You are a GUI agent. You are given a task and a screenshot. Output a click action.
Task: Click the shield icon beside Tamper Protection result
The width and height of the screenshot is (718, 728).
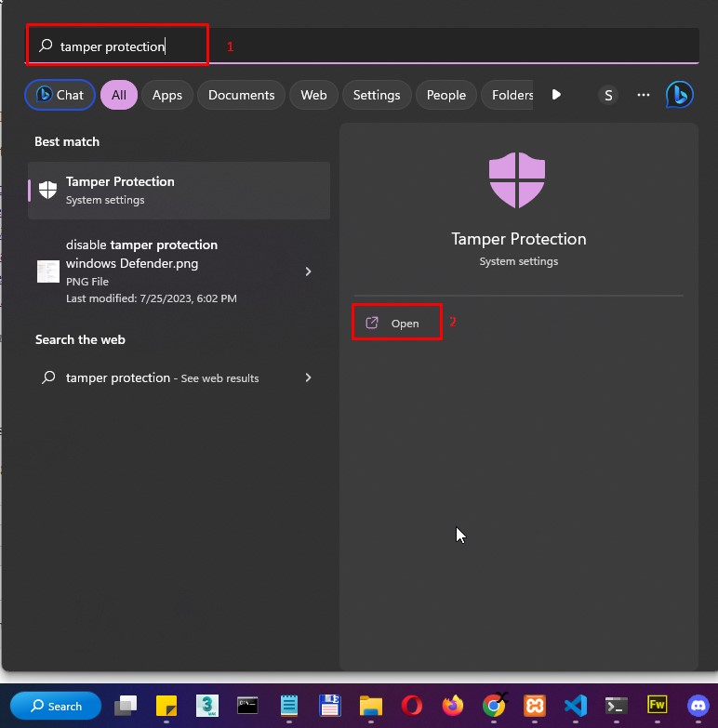click(47, 190)
